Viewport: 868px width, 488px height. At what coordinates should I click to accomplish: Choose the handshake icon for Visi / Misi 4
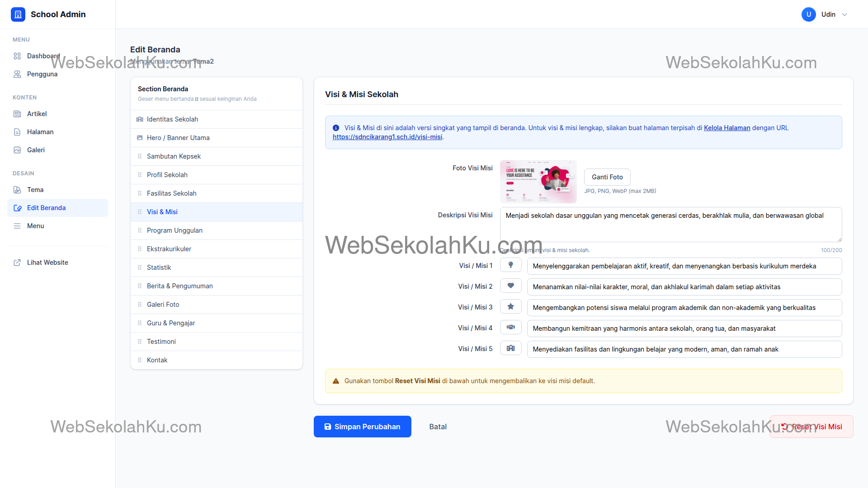click(x=511, y=328)
